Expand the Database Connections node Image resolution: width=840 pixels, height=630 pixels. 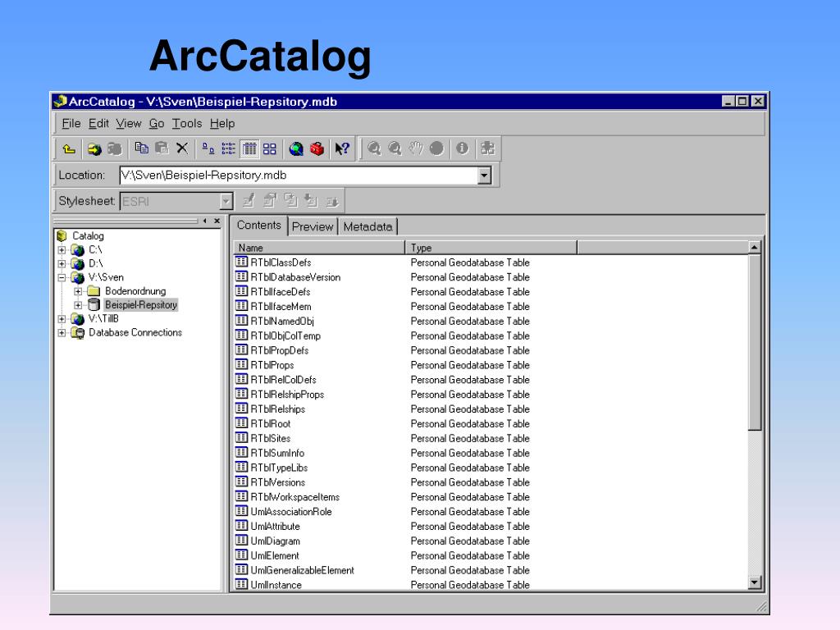tap(62, 333)
